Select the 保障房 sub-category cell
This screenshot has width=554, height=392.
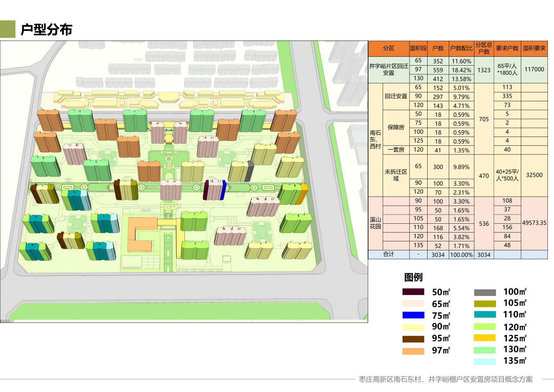coord(396,127)
